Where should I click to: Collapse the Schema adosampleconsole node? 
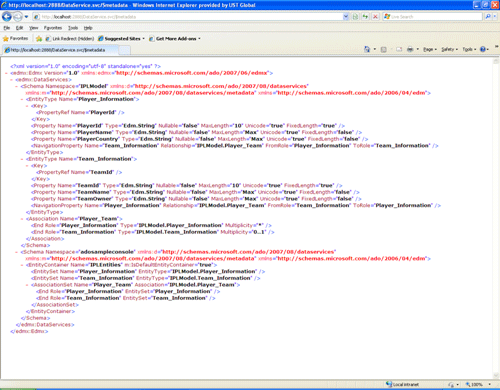click(x=17, y=252)
